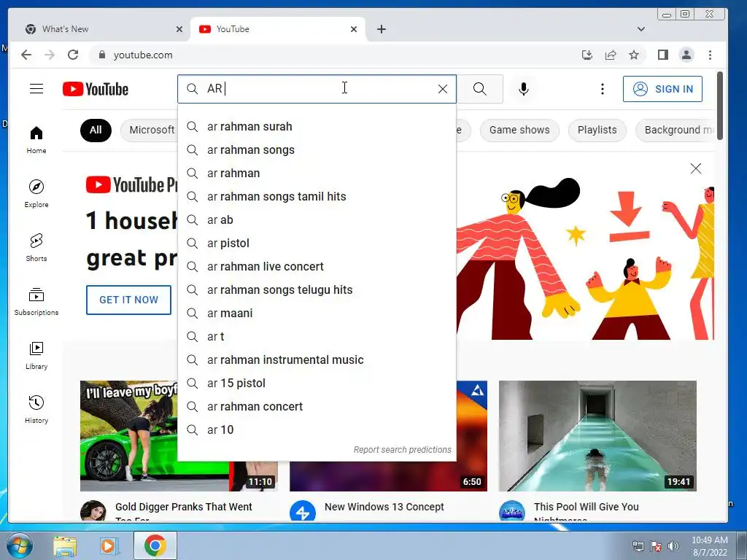
Task: Click the GET IT NOW button
Action: pos(128,300)
